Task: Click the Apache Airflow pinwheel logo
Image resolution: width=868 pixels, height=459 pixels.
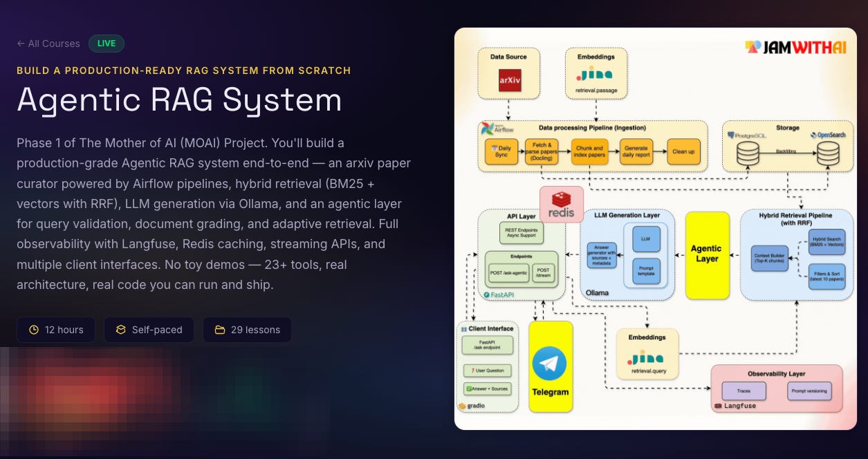Action: (488, 129)
